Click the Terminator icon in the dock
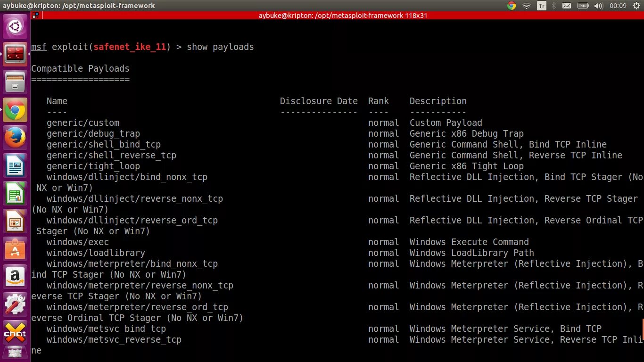This screenshot has height=362, width=644. click(15, 54)
